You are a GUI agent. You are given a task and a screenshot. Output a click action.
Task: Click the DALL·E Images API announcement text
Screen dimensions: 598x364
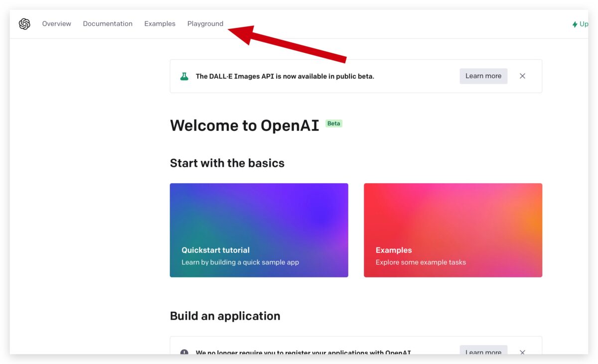pyautogui.click(x=285, y=76)
